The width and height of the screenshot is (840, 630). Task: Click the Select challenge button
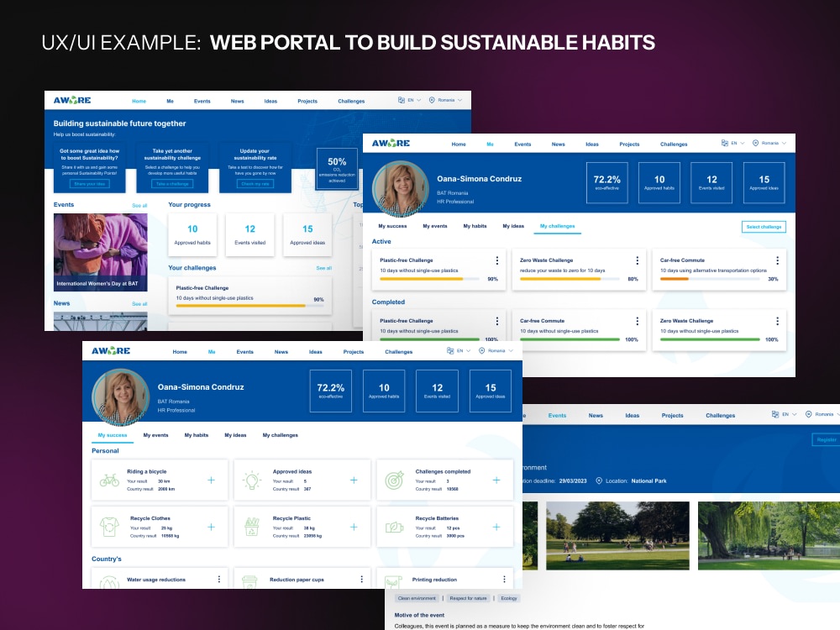pos(764,227)
